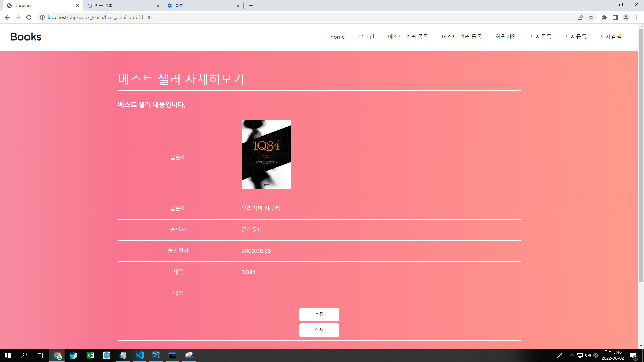
Task: Open 베스트 셀러 목록 nav link
Action: pos(408,37)
